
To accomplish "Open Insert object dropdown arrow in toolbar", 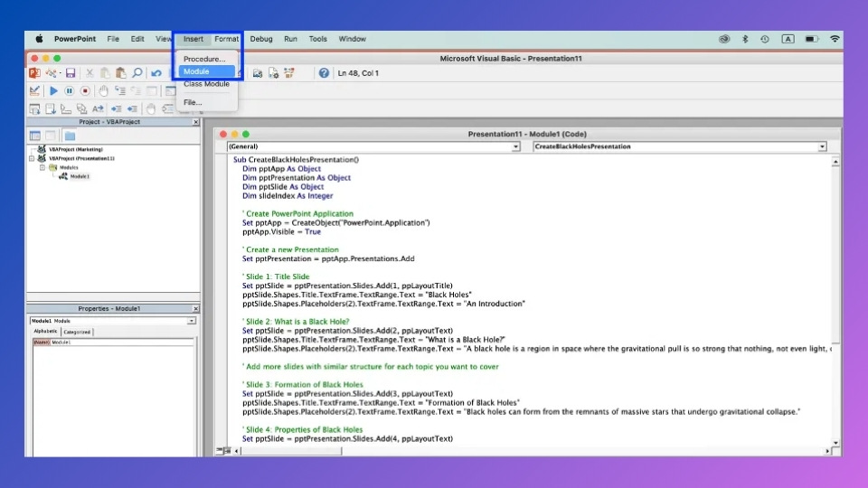I will [x=61, y=73].
